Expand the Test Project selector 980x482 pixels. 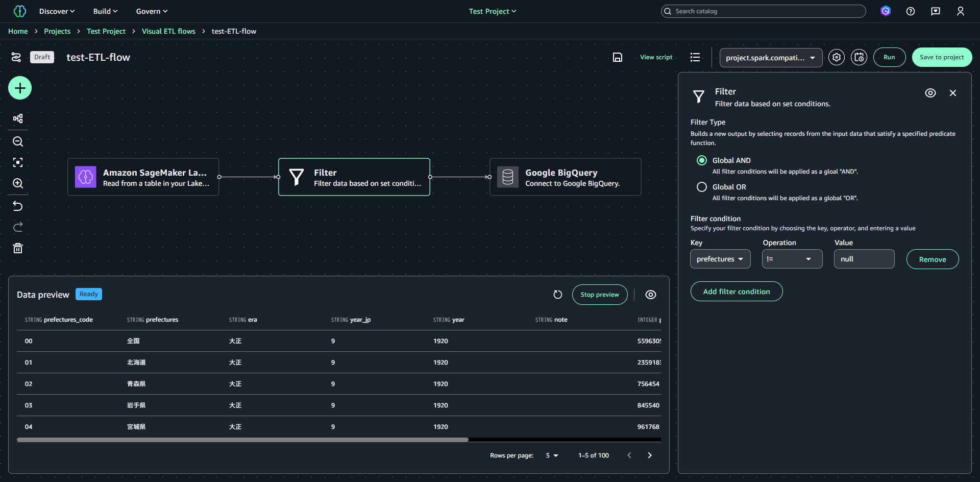tap(493, 11)
